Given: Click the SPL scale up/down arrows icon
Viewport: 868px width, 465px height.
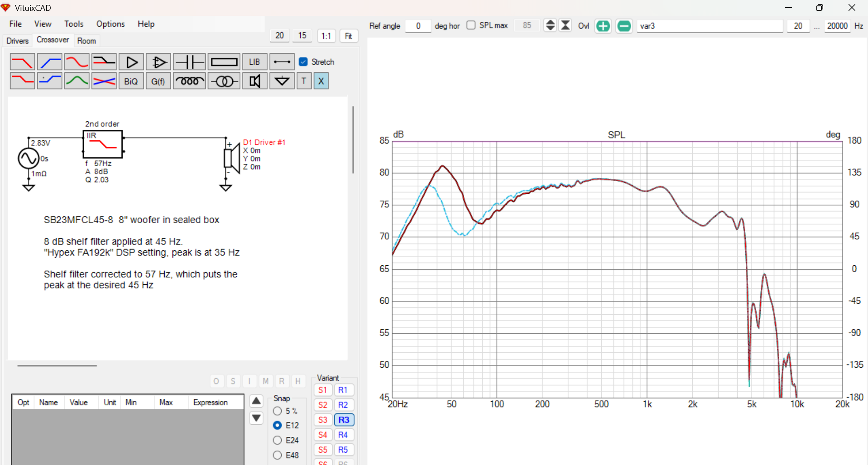Looking at the screenshot, I should (550, 25).
